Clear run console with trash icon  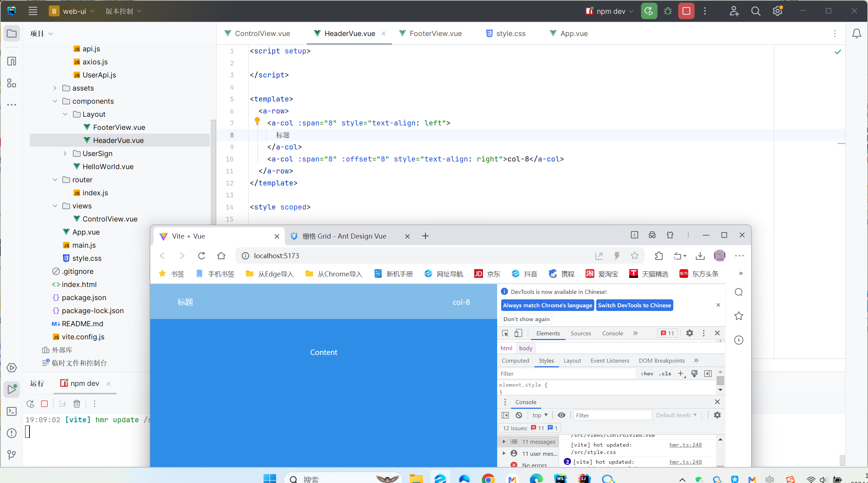coord(77,404)
